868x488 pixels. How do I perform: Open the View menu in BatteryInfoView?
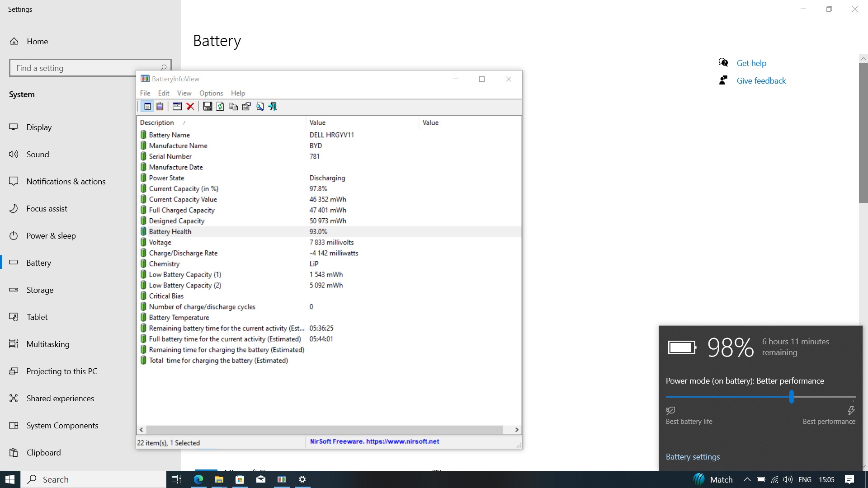coord(184,93)
